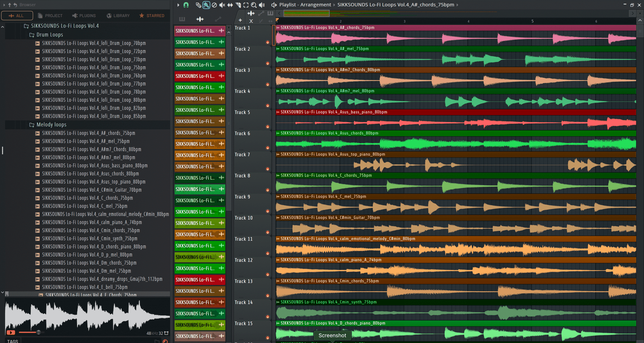
Task: Click the folder icon in the TAGS bar
Action: (x=157, y=341)
